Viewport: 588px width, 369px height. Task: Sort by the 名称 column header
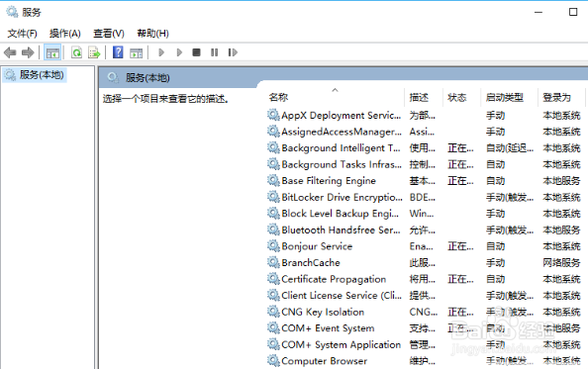tap(278, 97)
